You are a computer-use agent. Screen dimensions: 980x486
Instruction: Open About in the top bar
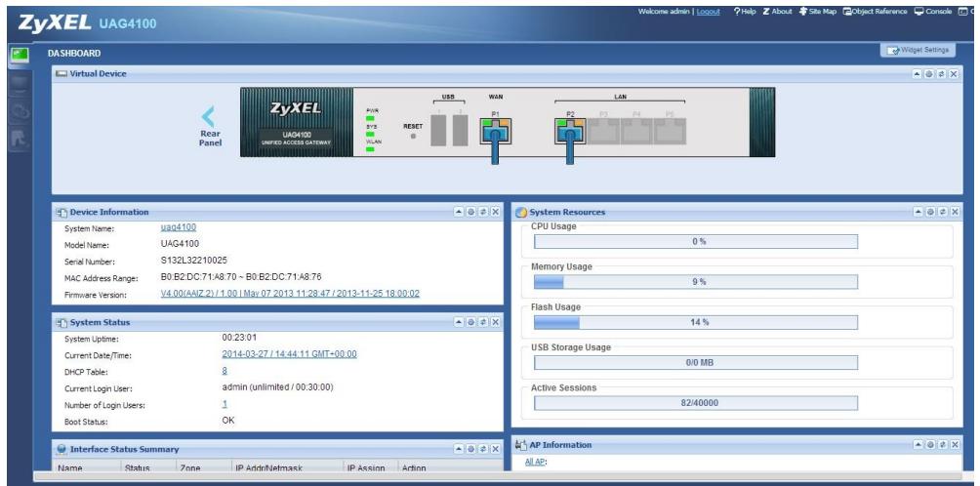pyautogui.click(x=777, y=12)
